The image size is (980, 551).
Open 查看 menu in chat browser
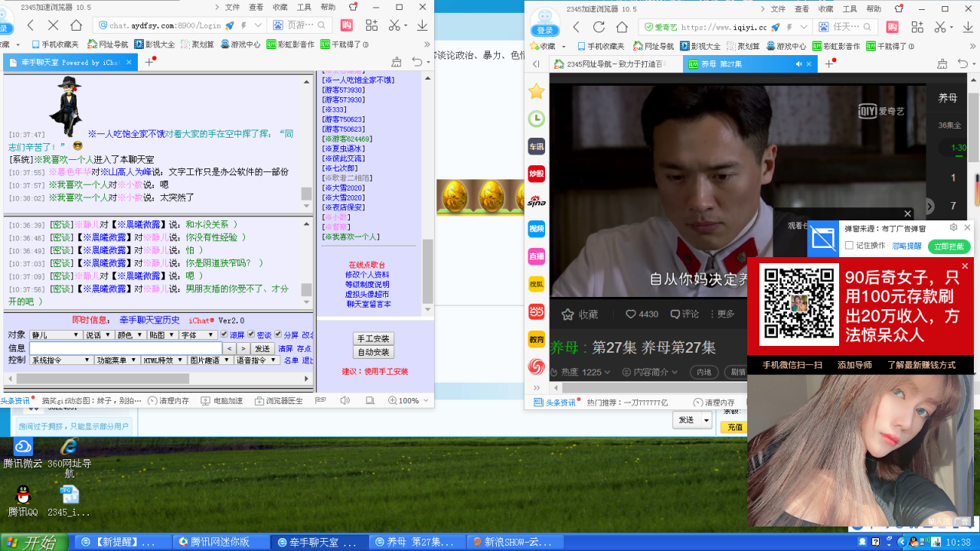256,7
